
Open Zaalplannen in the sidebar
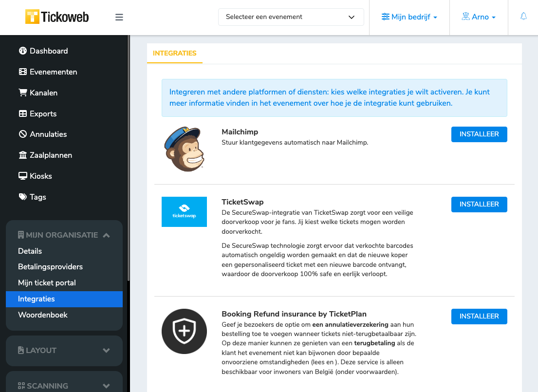point(45,155)
